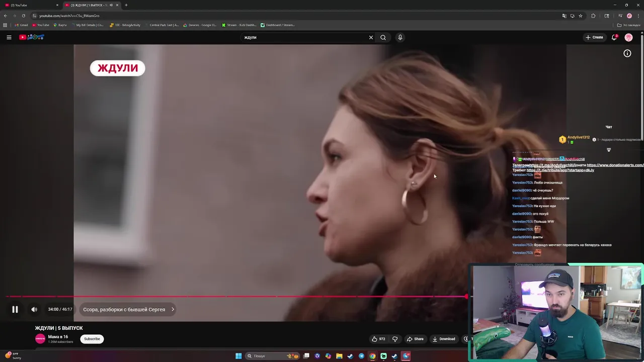This screenshot has width=644, height=362.
Task: Open Chrome profile avatar
Action: click(629, 16)
